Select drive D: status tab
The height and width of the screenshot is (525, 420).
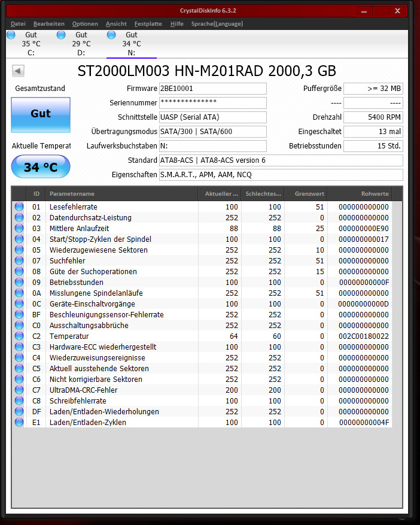click(81, 44)
